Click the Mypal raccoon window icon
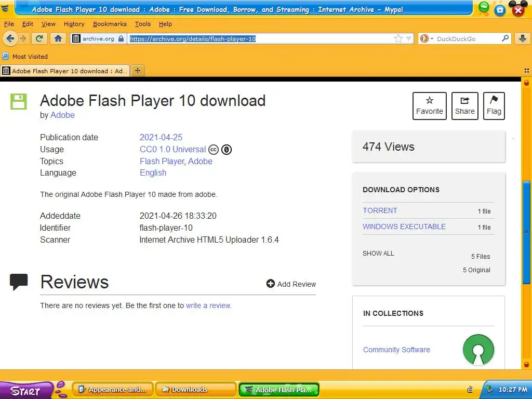This screenshot has width=532, height=399. coord(5,9)
